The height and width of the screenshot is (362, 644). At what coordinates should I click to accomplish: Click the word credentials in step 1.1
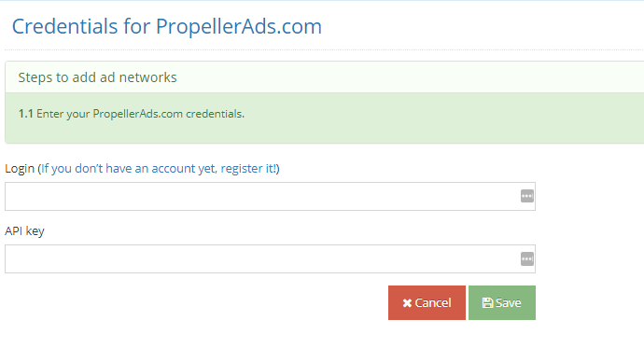pyautogui.click(x=215, y=114)
